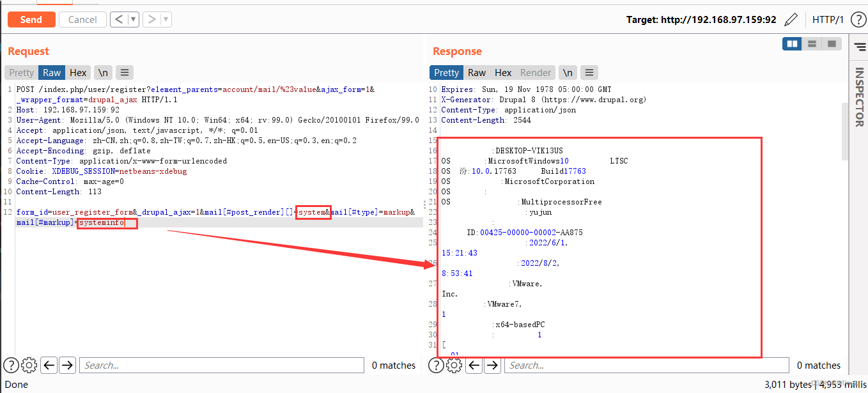Edit target with the pencil icon
The height and width of the screenshot is (393, 868).
[791, 20]
